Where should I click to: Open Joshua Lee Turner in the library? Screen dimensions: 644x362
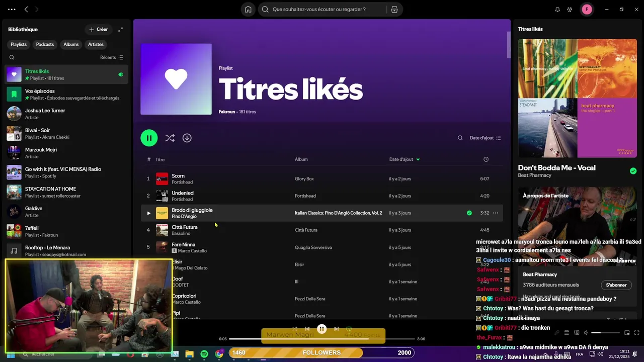66,114
